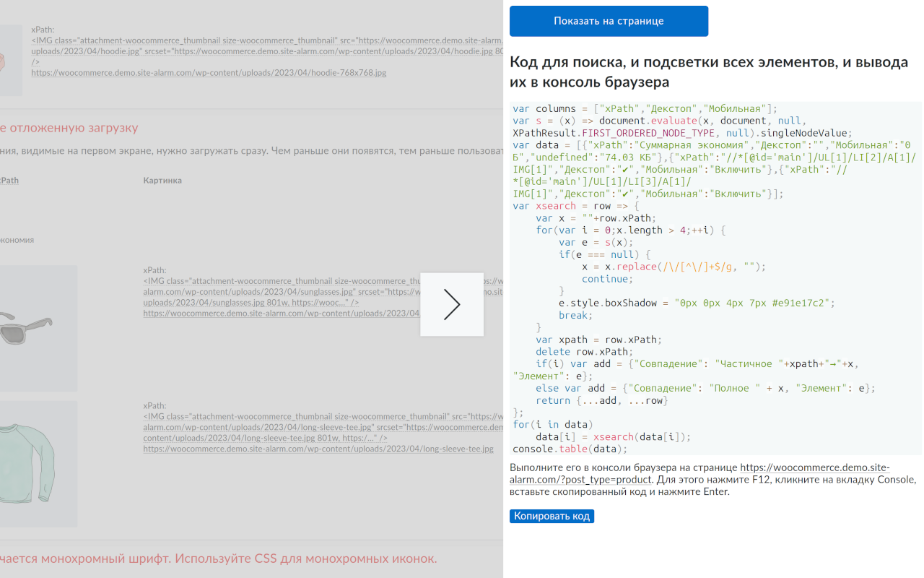Click the 'Код для поиска' heading

click(x=709, y=72)
